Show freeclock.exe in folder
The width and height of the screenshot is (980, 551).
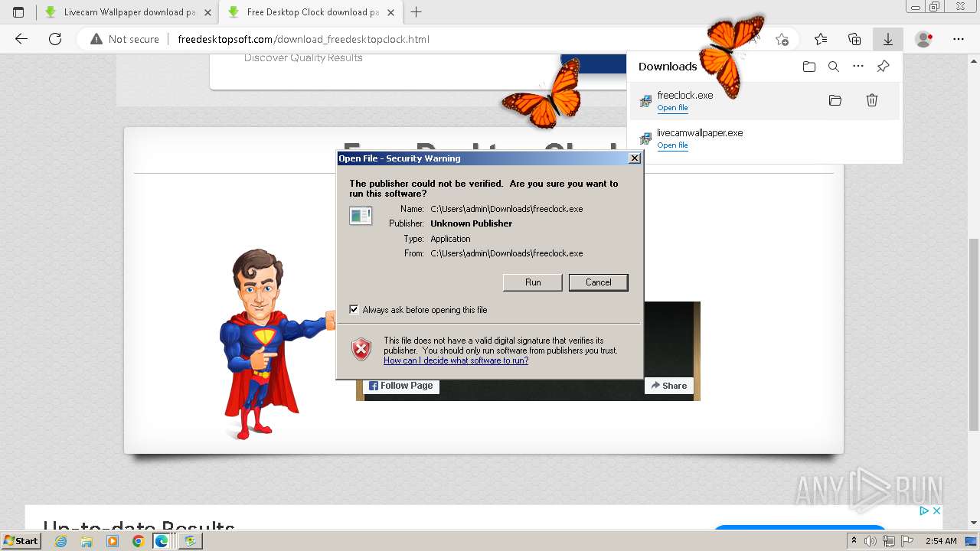835,100
